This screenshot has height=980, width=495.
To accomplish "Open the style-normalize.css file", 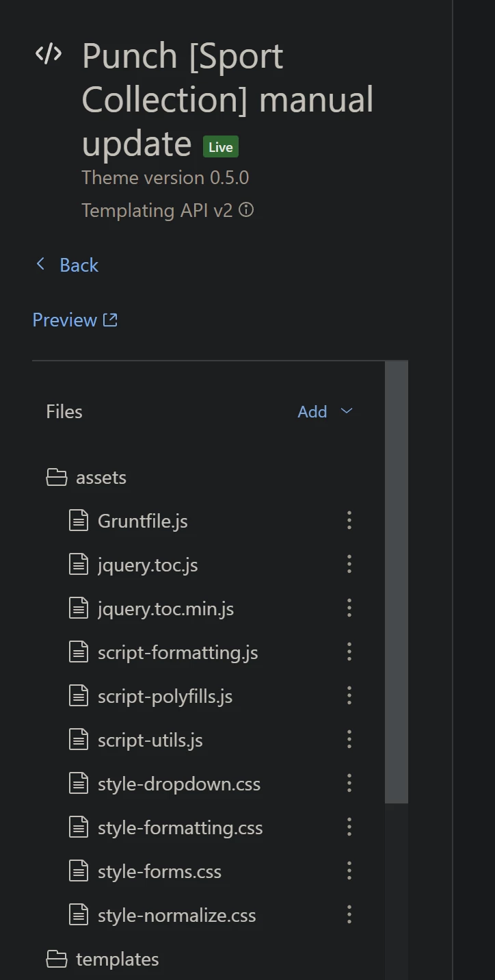I will coord(177,916).
